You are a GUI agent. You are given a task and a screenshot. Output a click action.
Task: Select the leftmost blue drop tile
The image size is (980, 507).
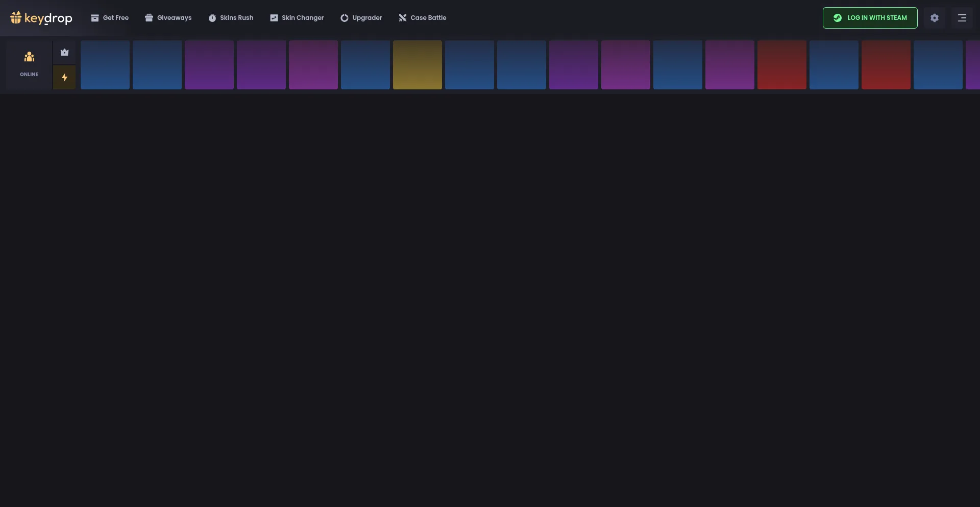[105, 65]
